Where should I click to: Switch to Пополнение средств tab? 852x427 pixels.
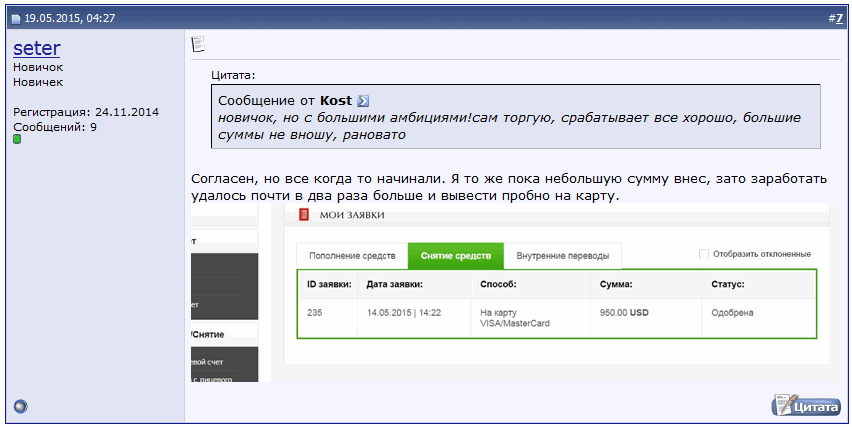tap(352, 256)
